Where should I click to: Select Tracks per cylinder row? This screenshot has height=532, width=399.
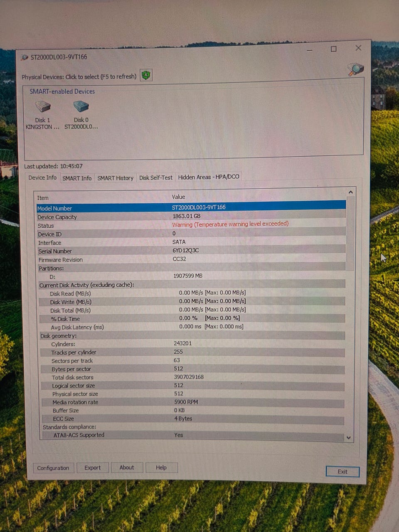(x=192, y=352)
